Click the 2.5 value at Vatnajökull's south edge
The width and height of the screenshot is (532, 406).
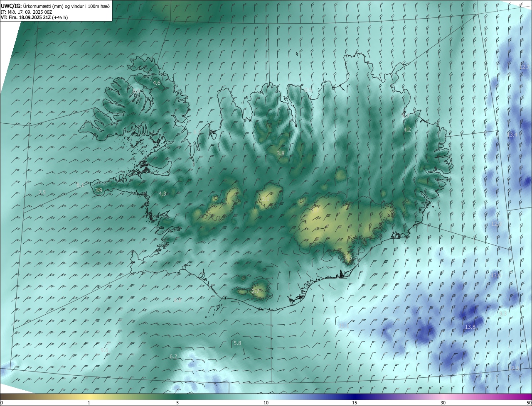[348, 257]
